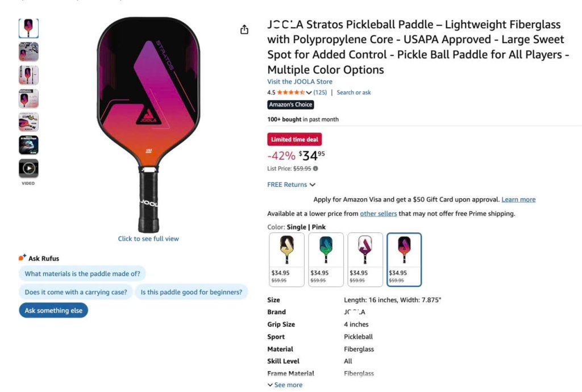Open the star rating breakdown chevron
582x392 pixels.
click(x=309, y=93)
